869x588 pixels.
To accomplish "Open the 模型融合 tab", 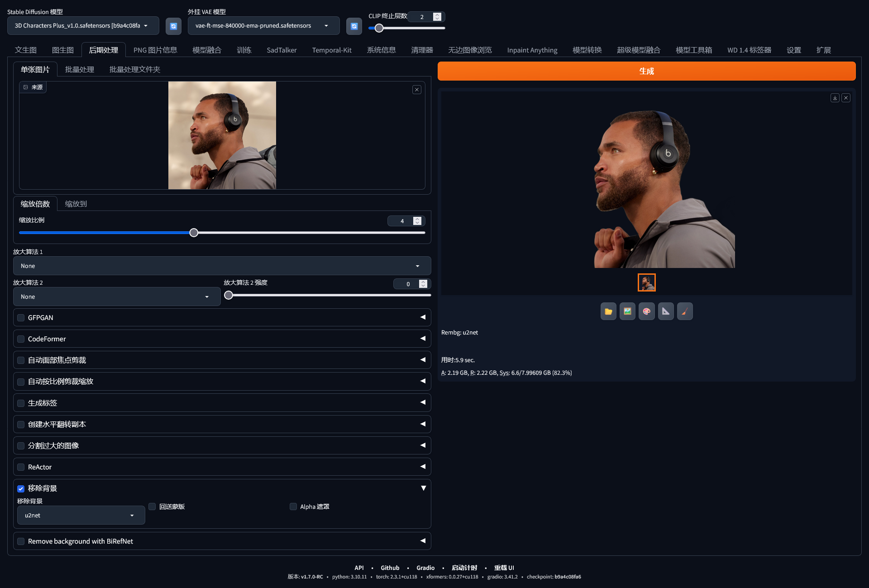I will point(207,50).
